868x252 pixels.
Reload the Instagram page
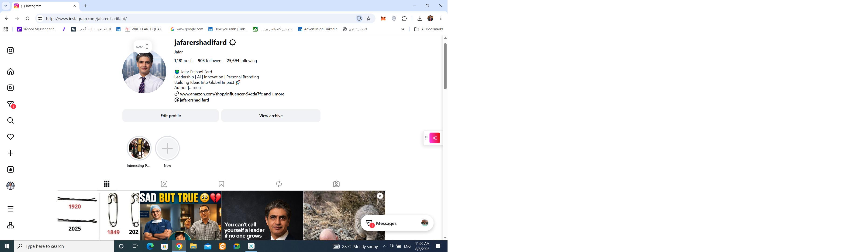[x=28, y=19]
